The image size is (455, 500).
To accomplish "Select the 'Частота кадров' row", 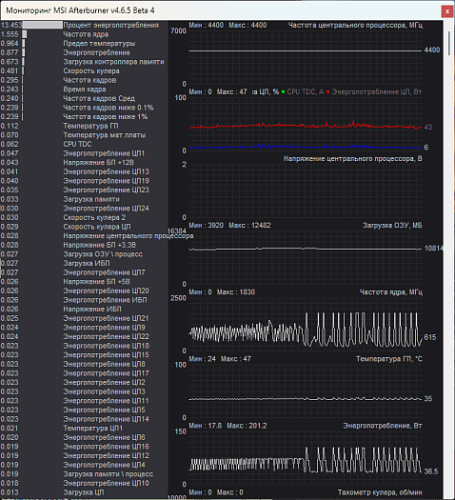I will tap(84, 80).
